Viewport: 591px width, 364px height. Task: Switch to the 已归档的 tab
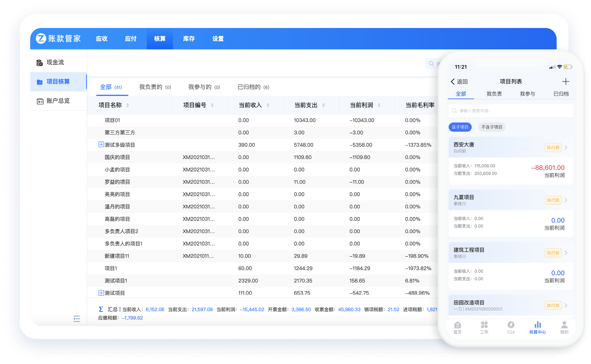[253, 87]
